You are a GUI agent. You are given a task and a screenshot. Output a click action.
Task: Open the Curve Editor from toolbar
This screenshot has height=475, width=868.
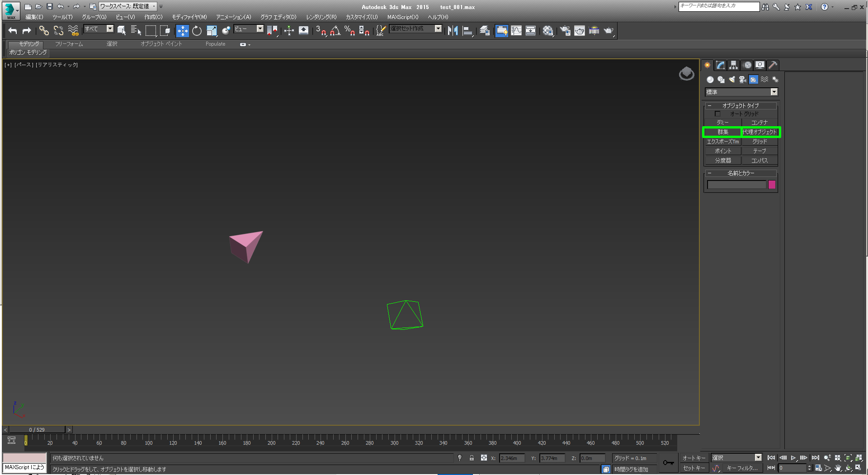(516, 31)
